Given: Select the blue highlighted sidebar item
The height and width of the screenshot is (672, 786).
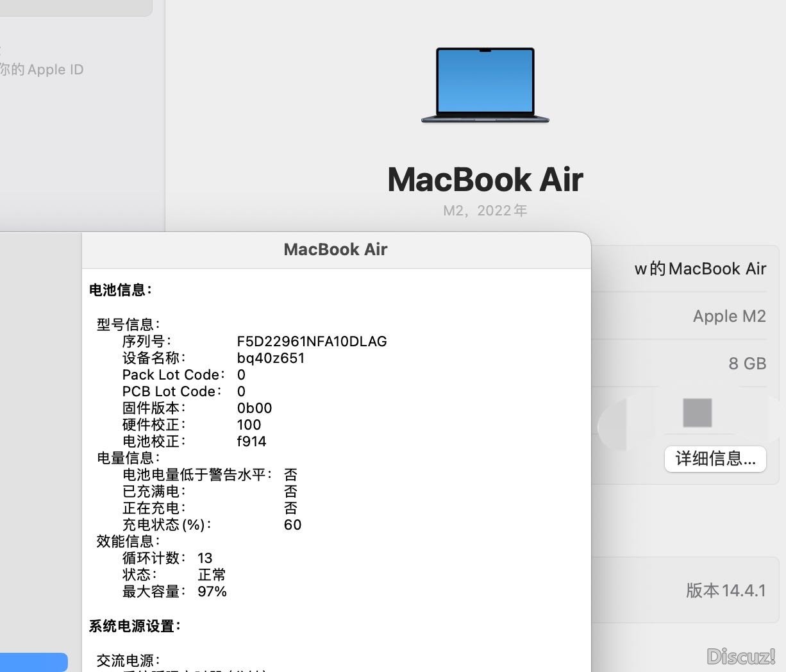Looking at the screenshot, I should click(x=33, y=662).
